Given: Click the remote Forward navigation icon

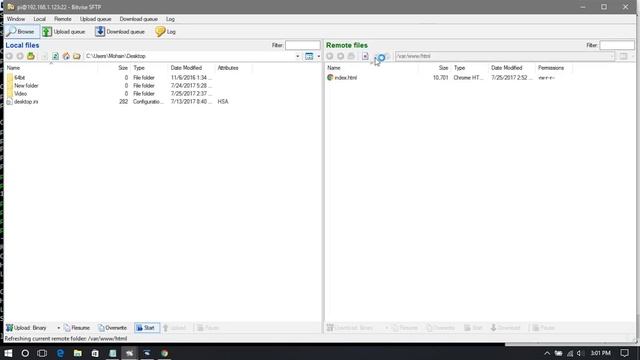Looking at the screenshot, I should click(x=340, y=56).
